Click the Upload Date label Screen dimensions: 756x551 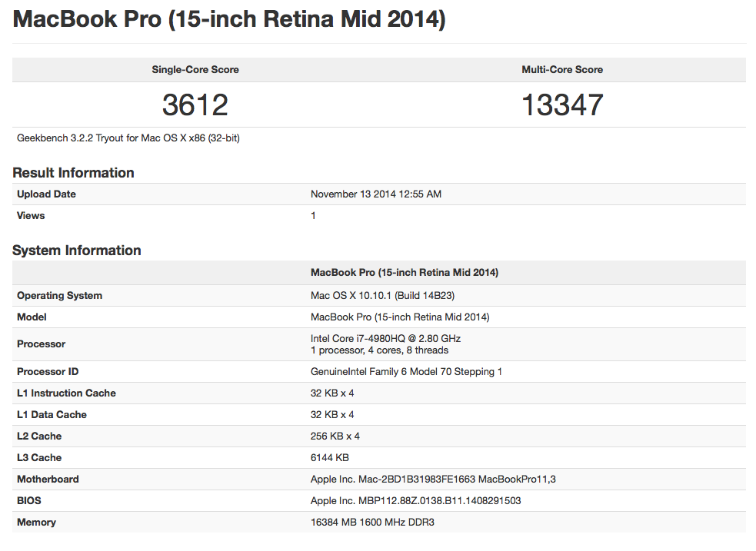[46, 194]
